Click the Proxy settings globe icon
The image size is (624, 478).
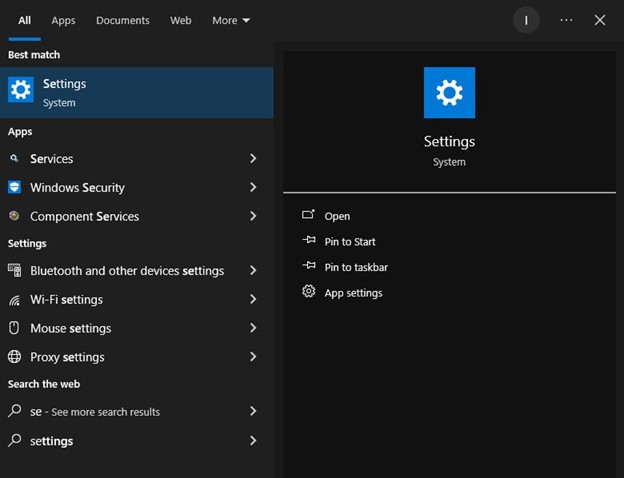[15, 357]
